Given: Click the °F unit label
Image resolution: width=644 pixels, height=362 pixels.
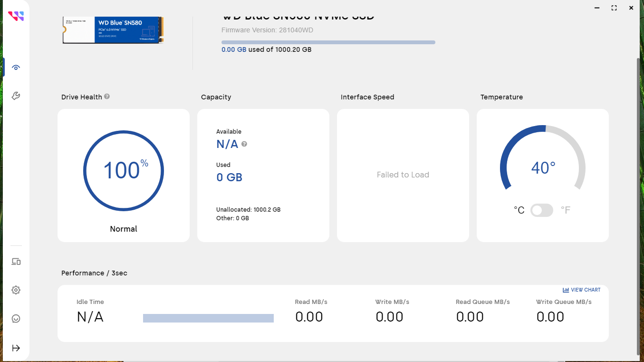Looking at the screenshot, I should click(x=566, y=210).
